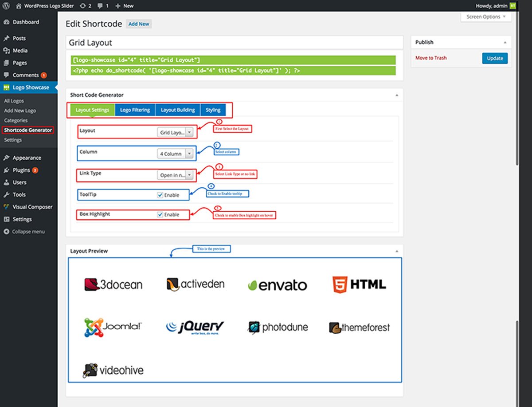The image size is (532, 407).
Task: Click the themeforest logo in preview
Action: (360, 328)
